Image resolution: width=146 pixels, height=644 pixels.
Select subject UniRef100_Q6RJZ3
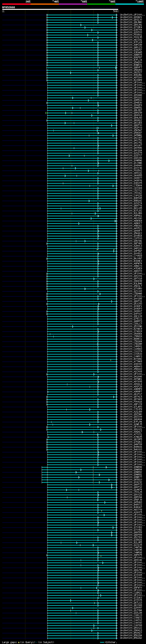click(x=131, y=47)
